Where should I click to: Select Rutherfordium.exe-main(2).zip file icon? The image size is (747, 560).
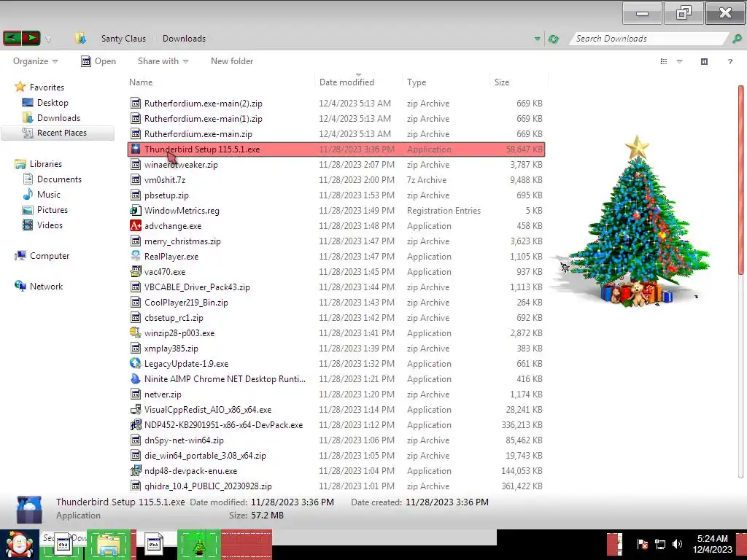[136, 104]
